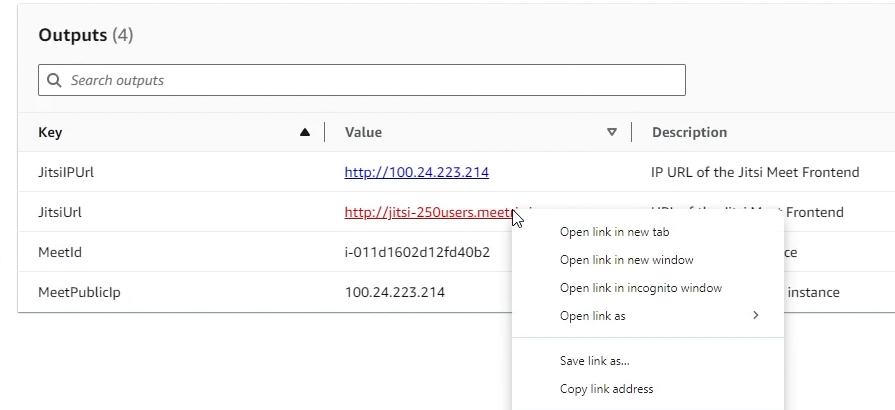Pick 'Open link in incognito window'
The width and height of the screenshot is (895, 410).
(x=640, y=288)
